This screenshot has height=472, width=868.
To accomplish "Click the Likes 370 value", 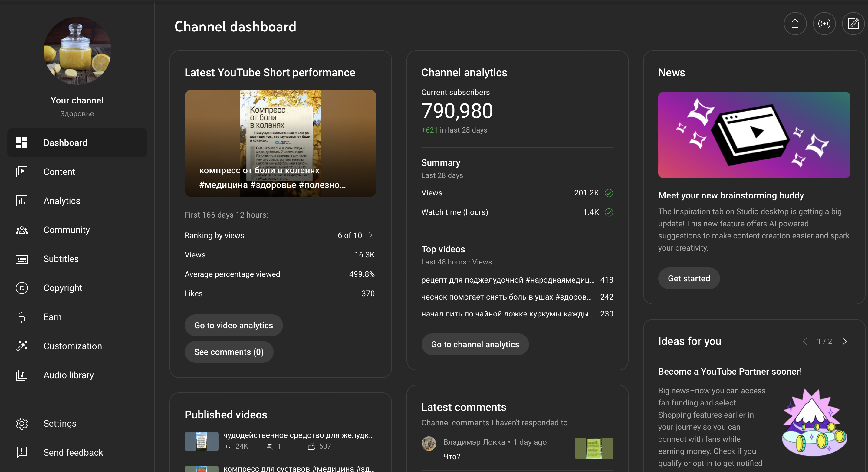I will tap(368, 293).
